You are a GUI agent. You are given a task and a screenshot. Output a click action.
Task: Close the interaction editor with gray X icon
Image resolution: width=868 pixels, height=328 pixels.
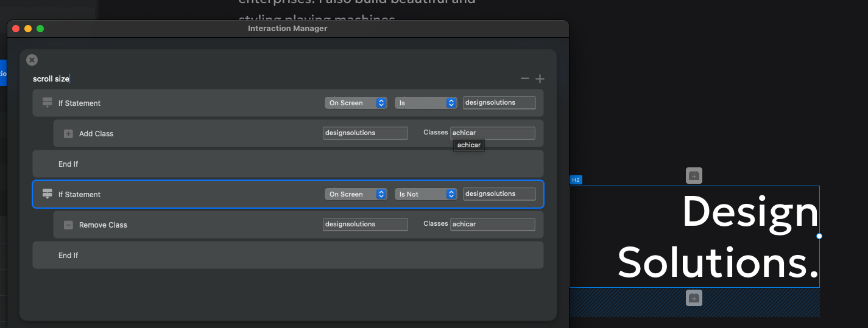coord(32,60)
